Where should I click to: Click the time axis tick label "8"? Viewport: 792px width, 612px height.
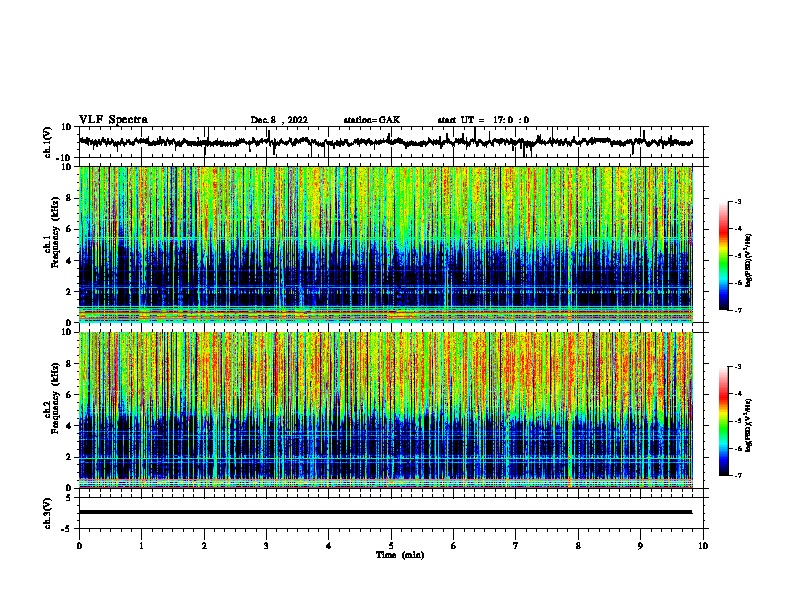pyautogui.click(x=578, y=546)
